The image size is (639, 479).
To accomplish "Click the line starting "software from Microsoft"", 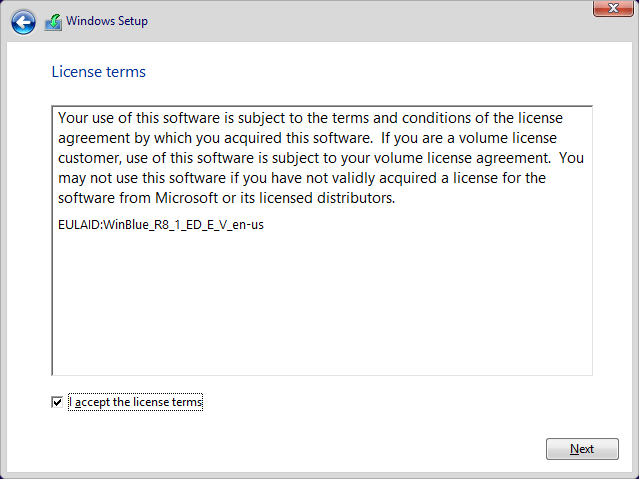I will [x=227, y=198].
